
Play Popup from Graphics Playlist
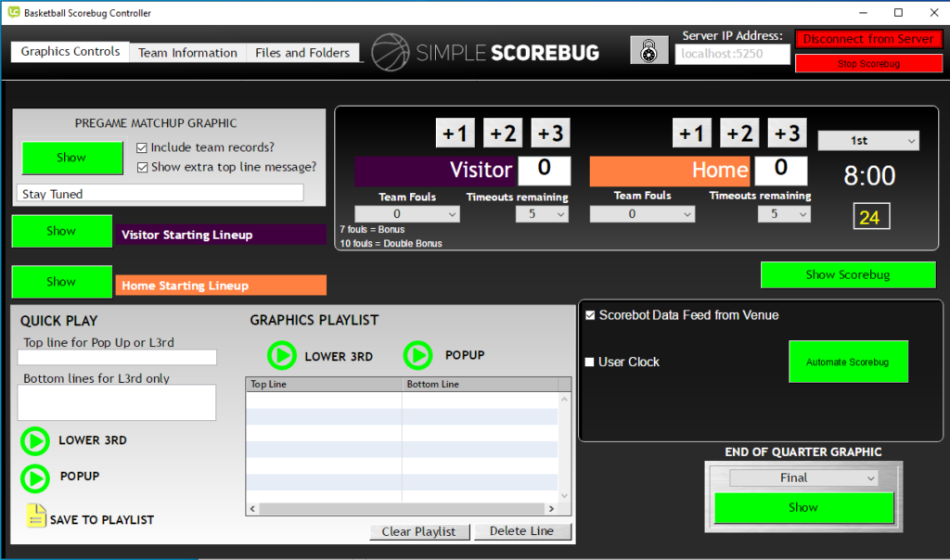coord(418,355)
